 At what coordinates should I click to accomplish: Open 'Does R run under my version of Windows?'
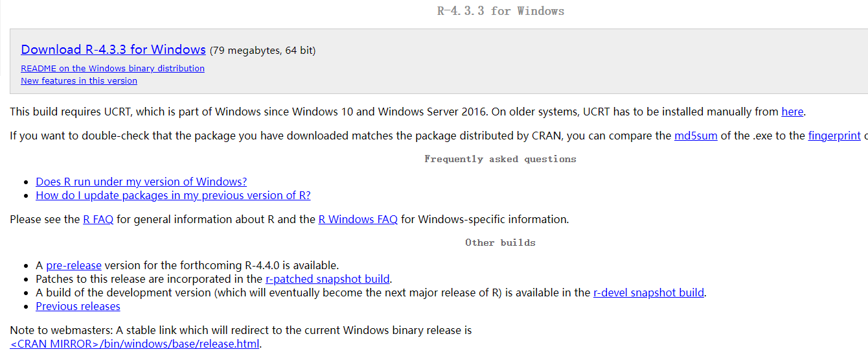coord(141,182)
